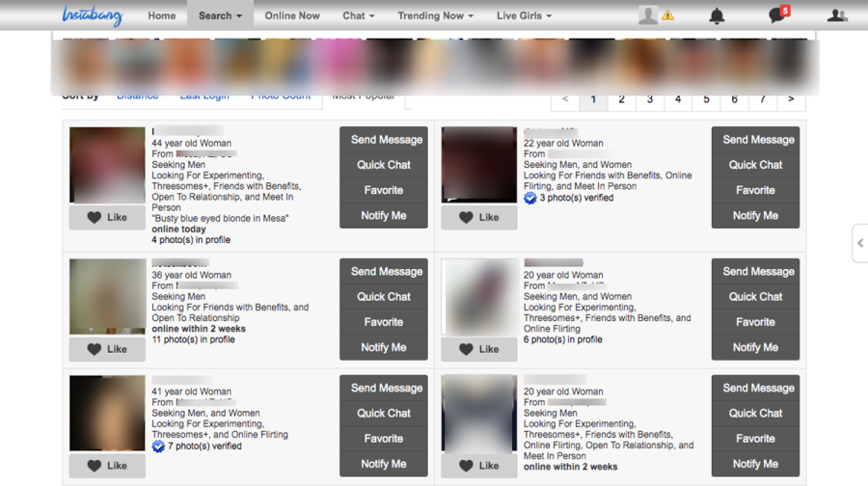Start Quick Chat with 36 year old woman

point(384,297)
